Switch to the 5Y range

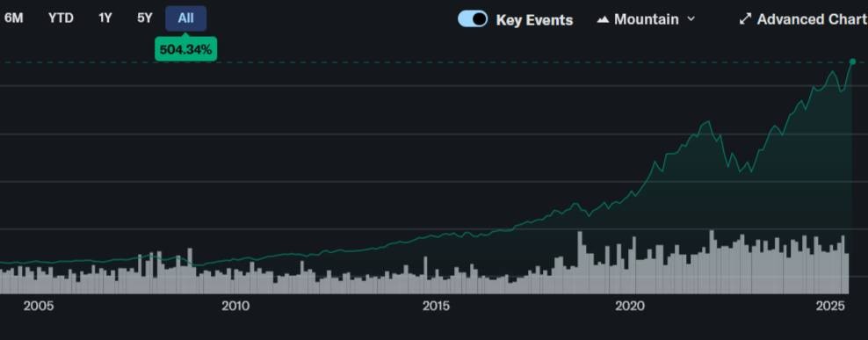(x=144, y=18)
